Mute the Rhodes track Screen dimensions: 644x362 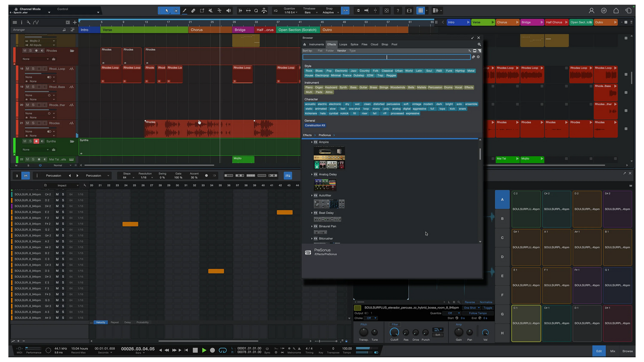pos(25,51)
